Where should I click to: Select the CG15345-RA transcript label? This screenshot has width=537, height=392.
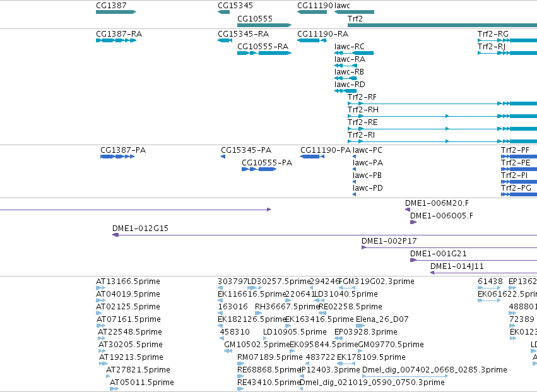click(x=243, y=34)
